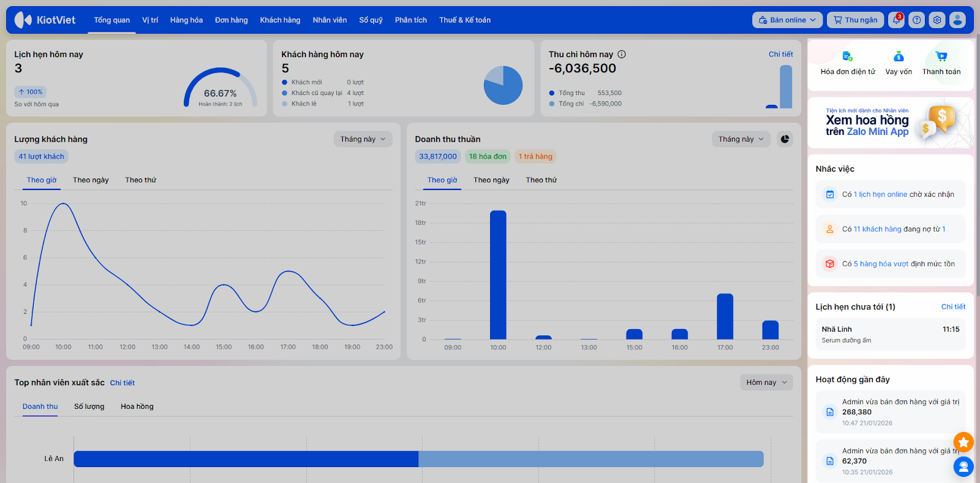Open the user account avatar icon
This screenshot has height=483, width=980.
[x=957, y=20]
